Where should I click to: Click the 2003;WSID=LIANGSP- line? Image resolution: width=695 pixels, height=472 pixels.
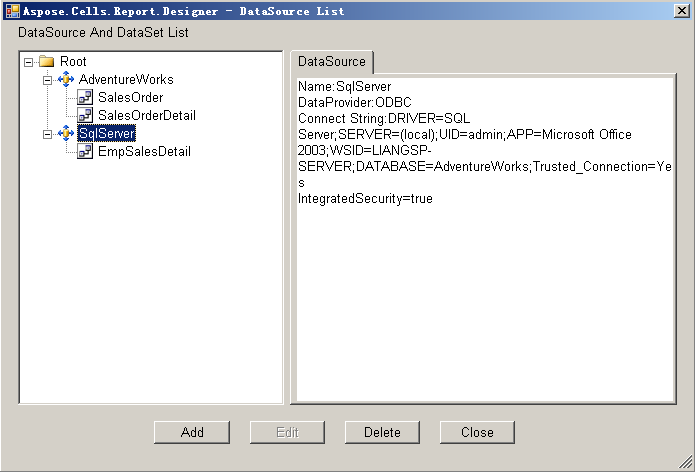coord(364,150)
